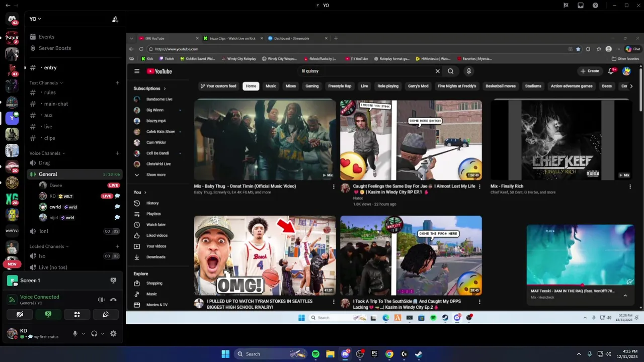Expand the MAF Teeski mini player chevron

pyautogui.click(x=625, y=296)
